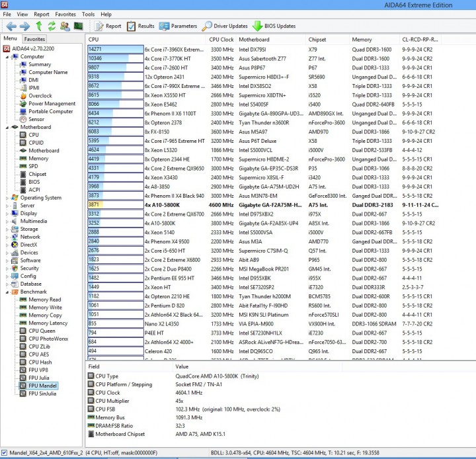476x459 pixels.
Task: Click the green monitor icon in toolbar
Action: tap(78, 26)
